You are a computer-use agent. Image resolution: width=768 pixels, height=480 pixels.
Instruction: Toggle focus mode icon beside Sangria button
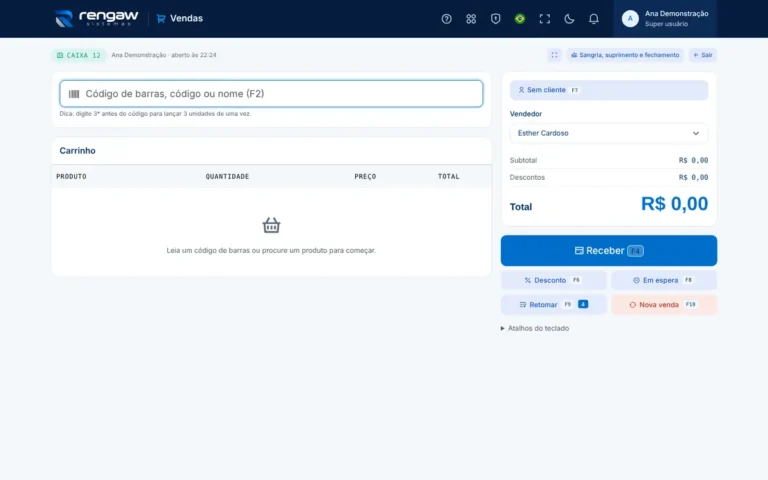(554, 55)
